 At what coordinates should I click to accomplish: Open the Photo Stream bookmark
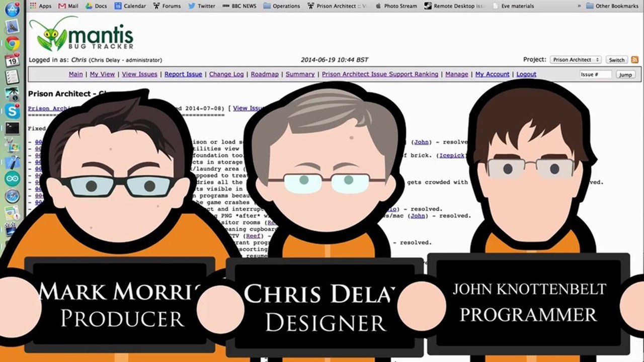[397, 6]
